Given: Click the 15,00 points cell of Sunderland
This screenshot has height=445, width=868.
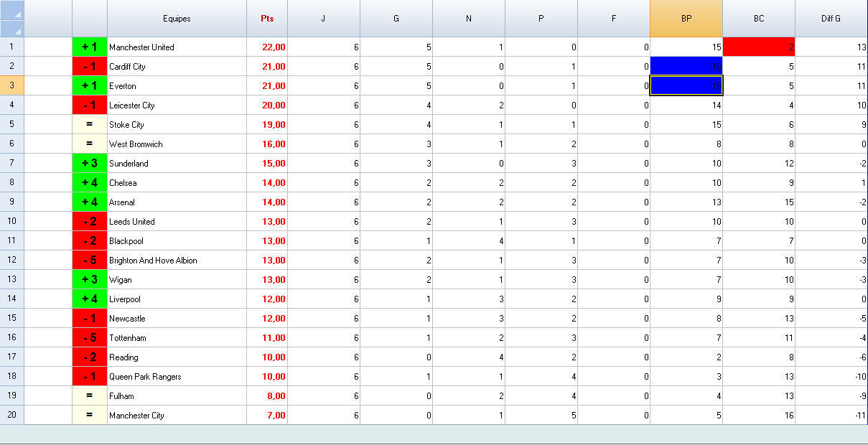Looking at the screenshot, I should (267, 163).
